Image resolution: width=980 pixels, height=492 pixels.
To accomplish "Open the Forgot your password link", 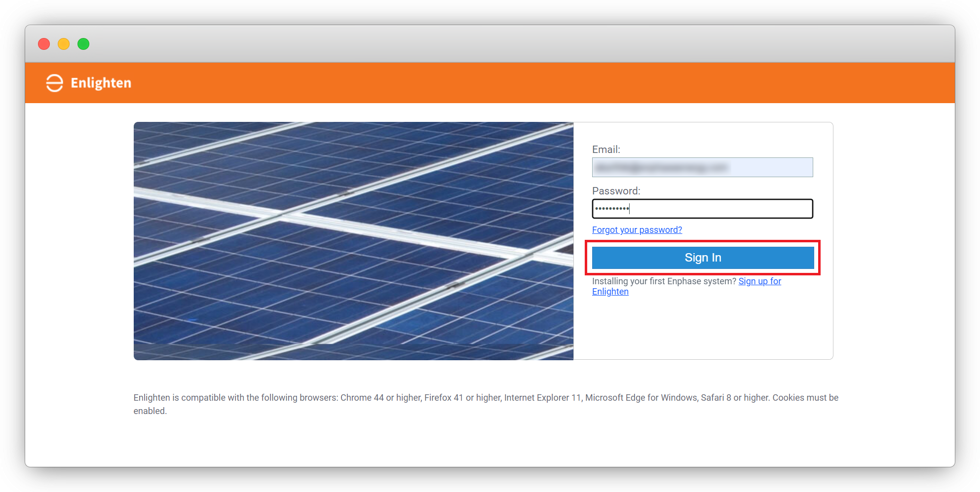I will [x=637, y=230].
